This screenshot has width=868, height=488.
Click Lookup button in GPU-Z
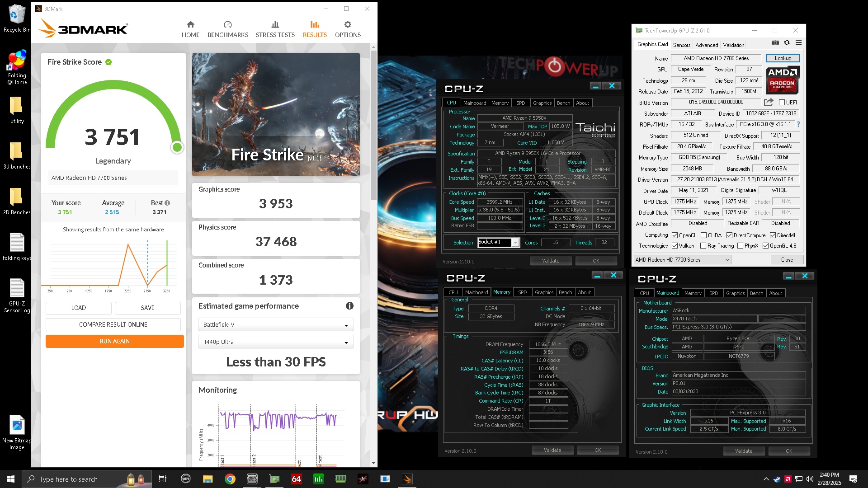coord(783,58)
